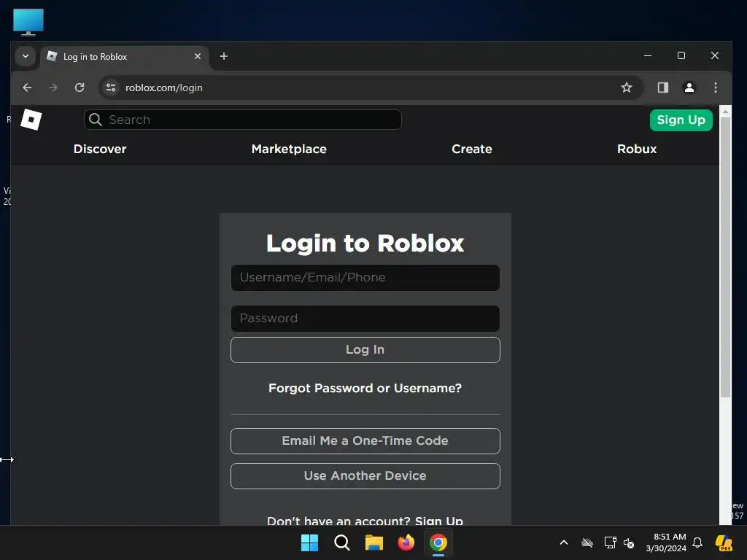Open the Windows Start menu

coord(309,542)
